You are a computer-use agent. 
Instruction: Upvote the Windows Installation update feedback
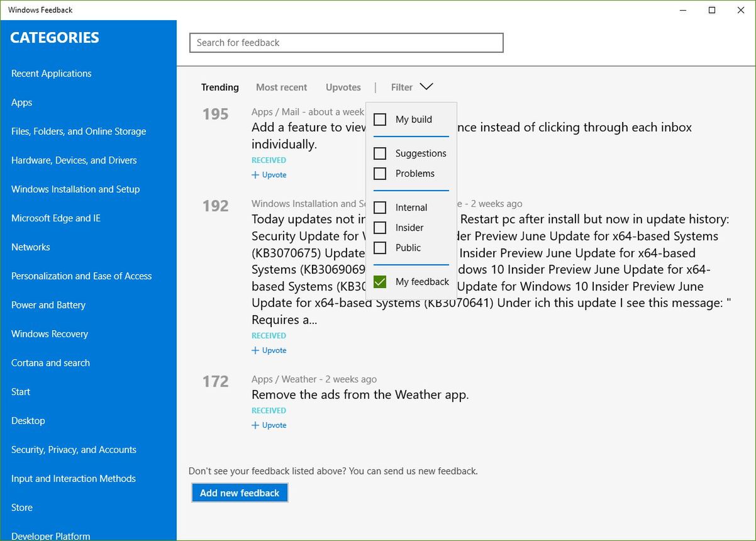pos(269,350)
